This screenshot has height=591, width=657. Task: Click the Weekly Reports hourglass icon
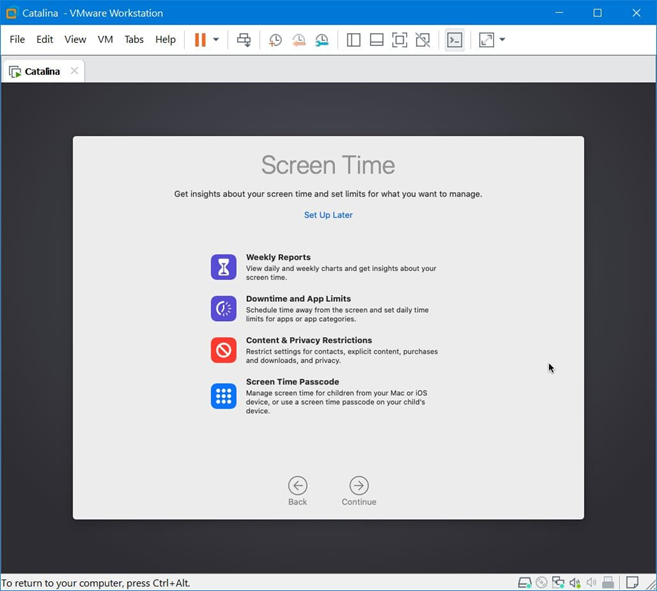[x=223, y=267]
